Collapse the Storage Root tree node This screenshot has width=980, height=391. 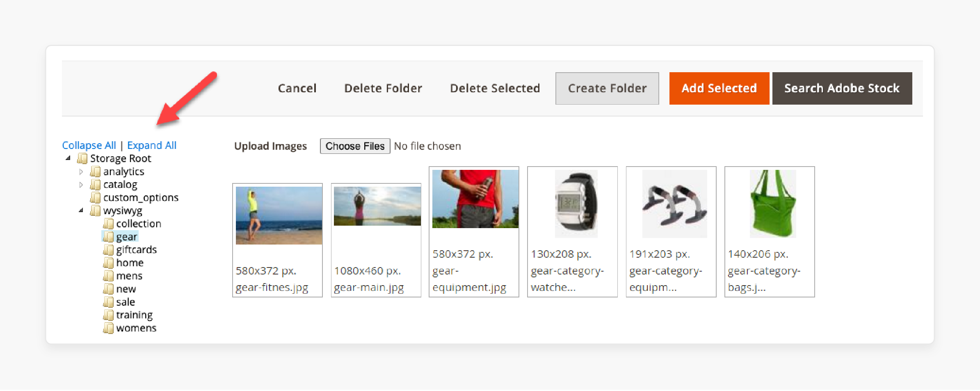68,158
